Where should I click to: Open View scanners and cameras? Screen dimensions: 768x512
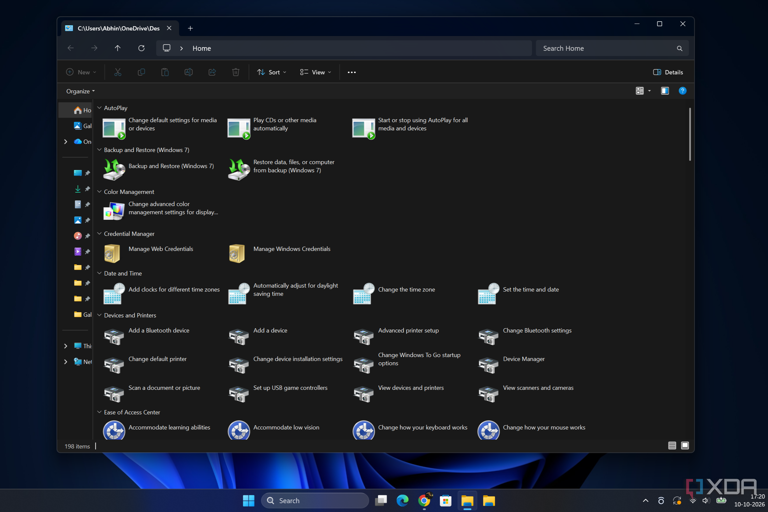(526, 392)
